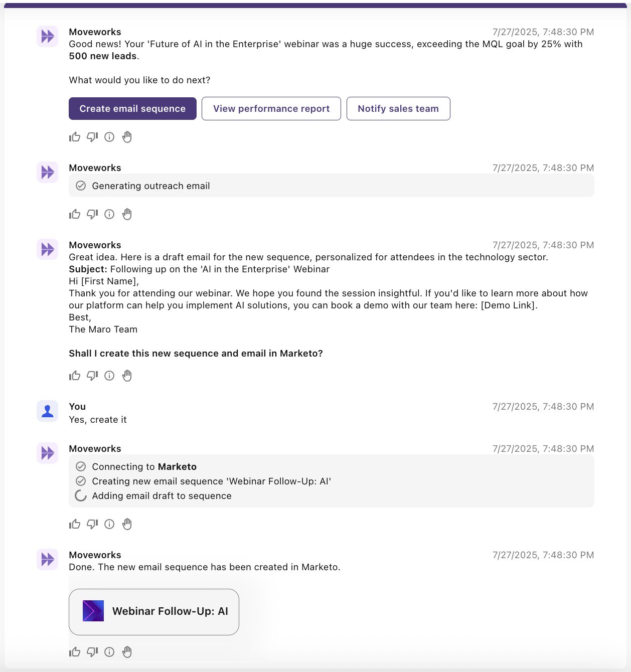The width and height of the screenshot is (631, 672).
Task: Like the Generating outreach email message
Action: pyautogui.click(x=75, y=214)
